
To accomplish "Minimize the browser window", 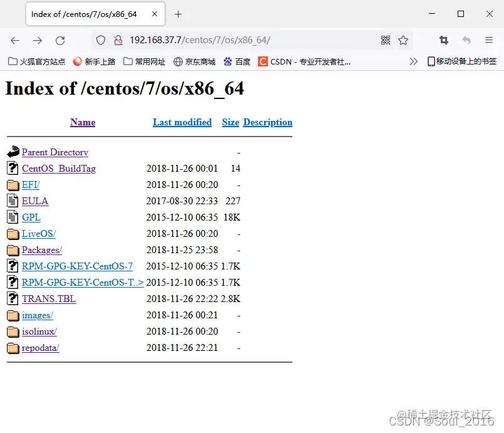I will (x=432, y=14).
